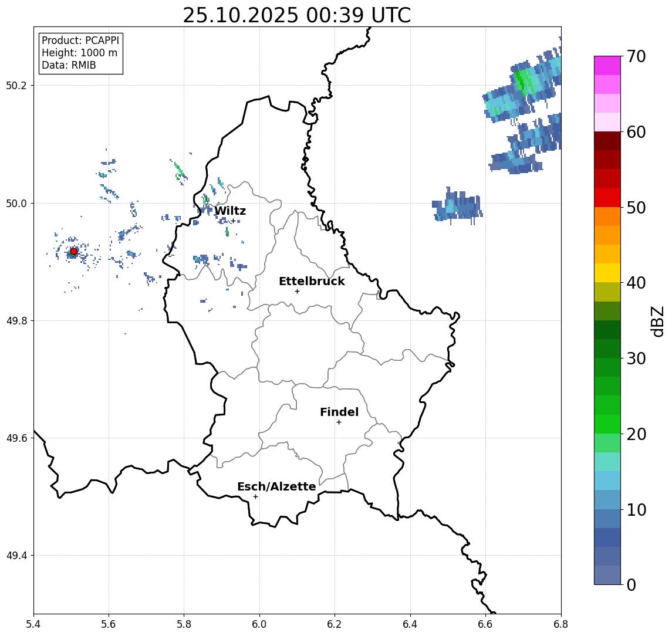This screenshot has height=636, width=672.
Task: Click the longitude tick label 6.8
Action: [560, 624]
